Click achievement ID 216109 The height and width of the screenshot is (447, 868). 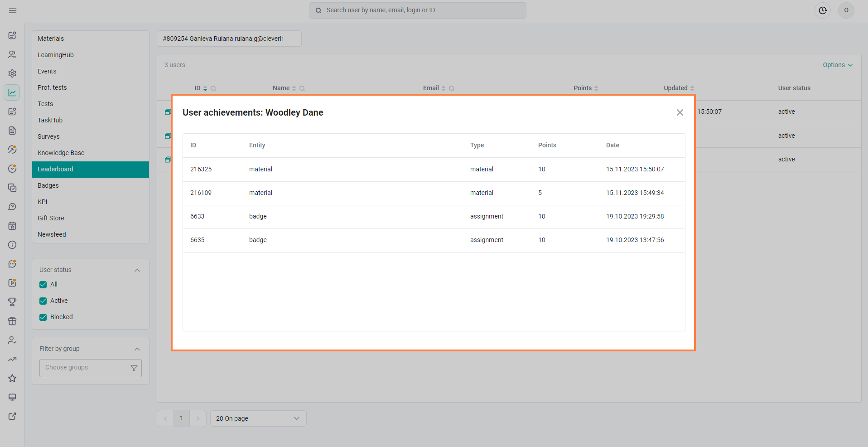pos(201,193)
